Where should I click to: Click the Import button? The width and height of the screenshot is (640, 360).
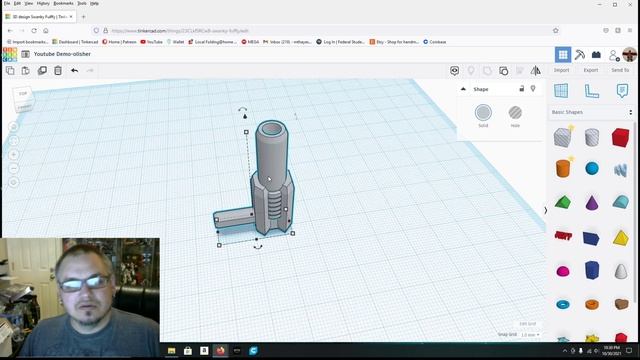(561, 70)
